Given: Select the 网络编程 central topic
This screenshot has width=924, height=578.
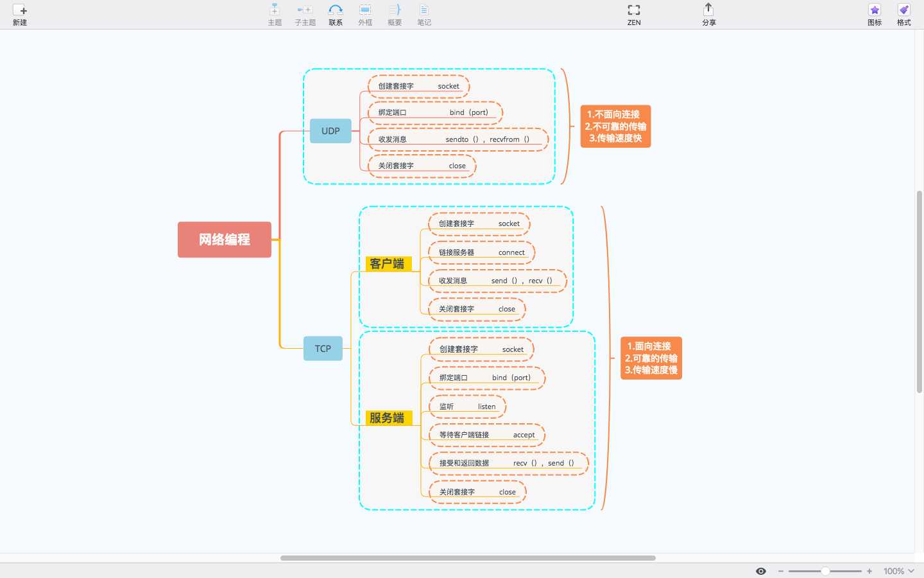Looking at the screenshot, I should pos(225,240).
